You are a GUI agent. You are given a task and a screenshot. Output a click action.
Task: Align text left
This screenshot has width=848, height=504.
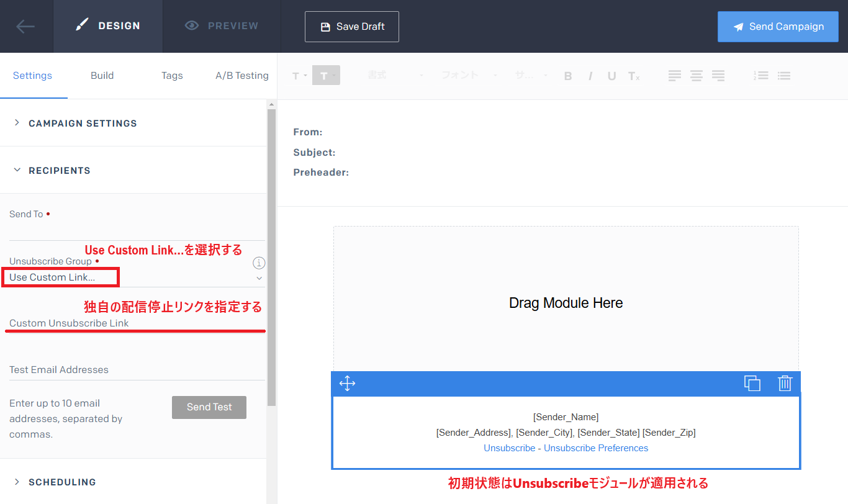pyautogui.click(x=675, y=76)
